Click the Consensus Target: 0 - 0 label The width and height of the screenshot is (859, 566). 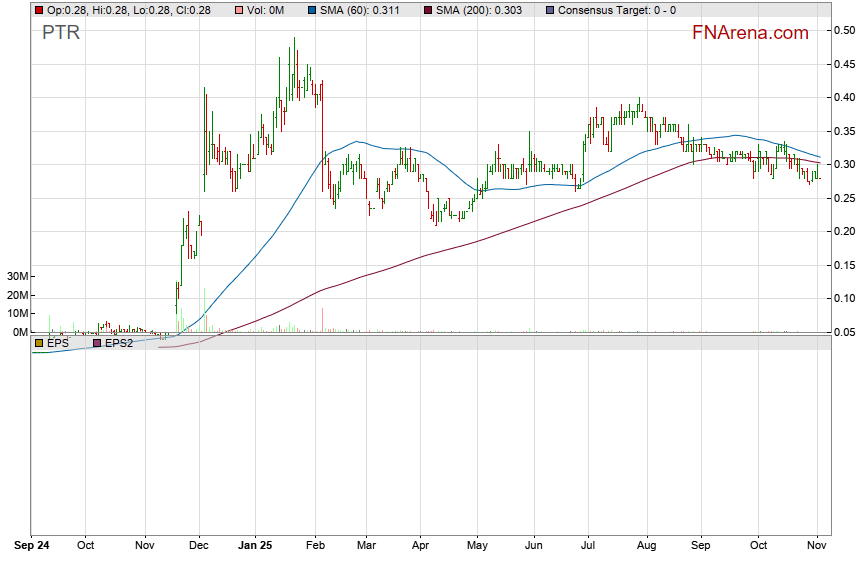[616, 9]
